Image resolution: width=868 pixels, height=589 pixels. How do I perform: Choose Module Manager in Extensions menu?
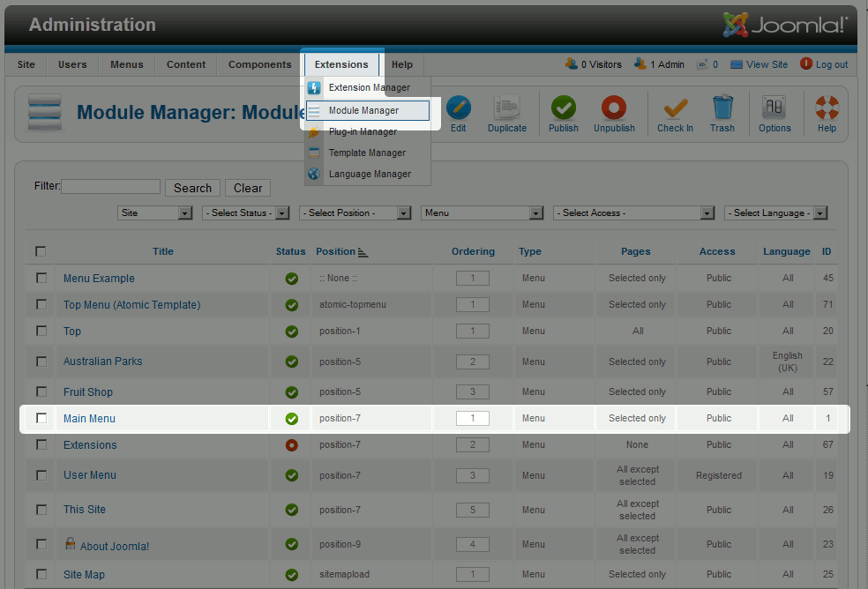[x=363, y=110]
